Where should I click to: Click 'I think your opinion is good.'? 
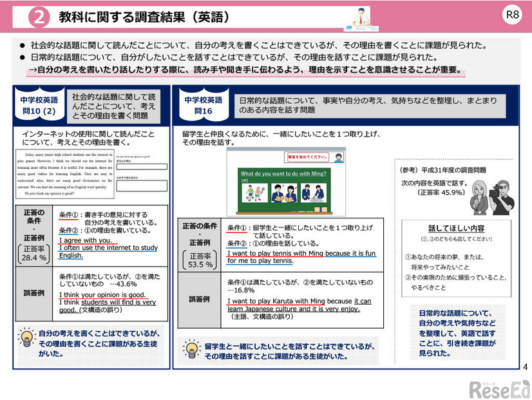click(102, 295)
